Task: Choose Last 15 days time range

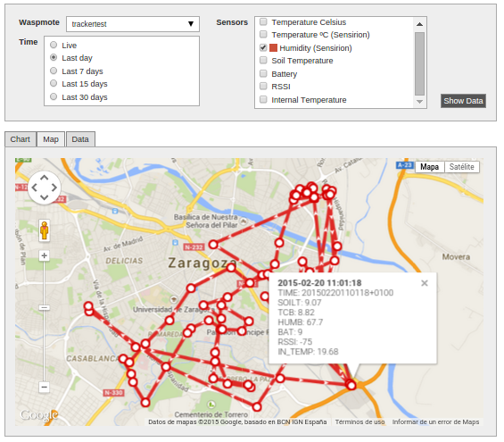Action: [54, 83]
